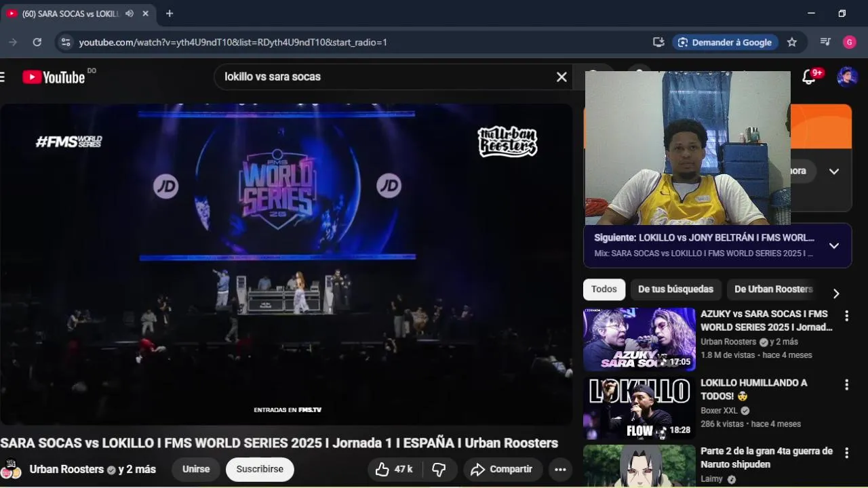Reload the page with browser refresh icon
868x488 pixels.
point(37,42)
